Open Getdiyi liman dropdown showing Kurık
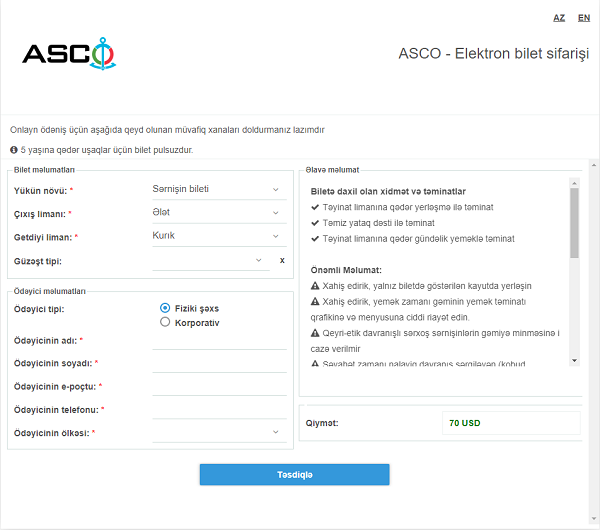 [x=219, y=236]
